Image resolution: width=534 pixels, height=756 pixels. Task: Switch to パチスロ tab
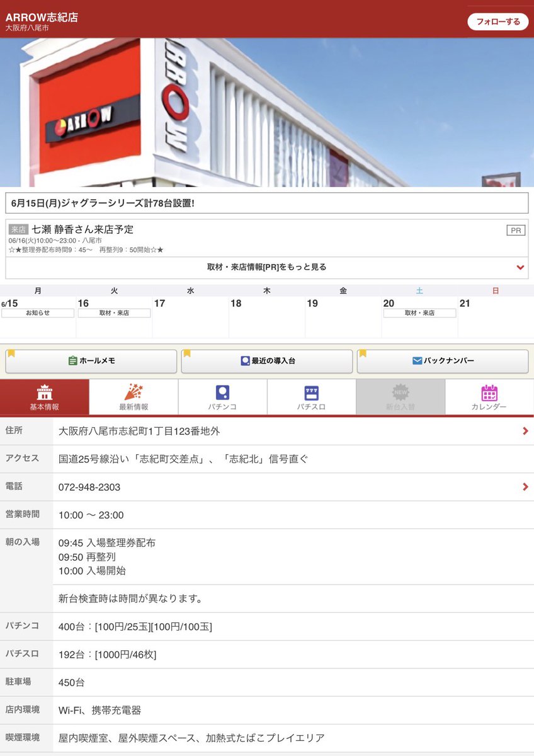click(x=311, y=397)
